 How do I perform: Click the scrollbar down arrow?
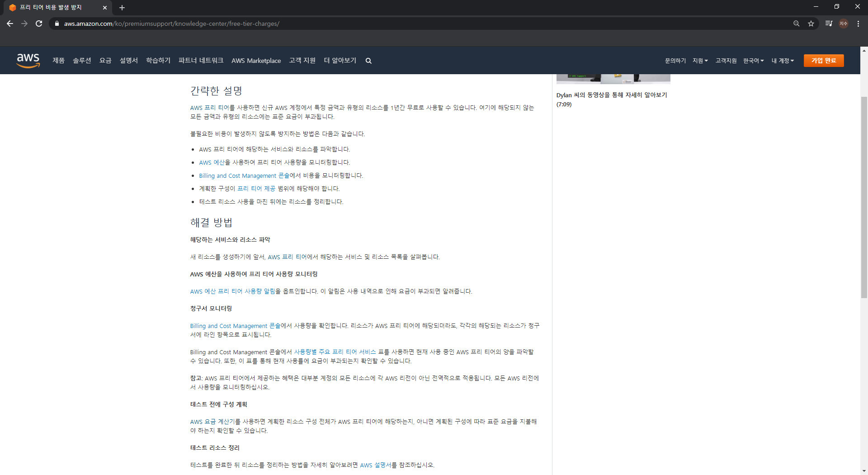point(864,470)
